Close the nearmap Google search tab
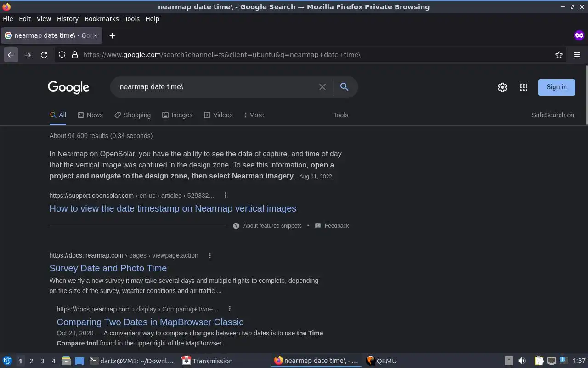588x368 pixels. point(95,35)
